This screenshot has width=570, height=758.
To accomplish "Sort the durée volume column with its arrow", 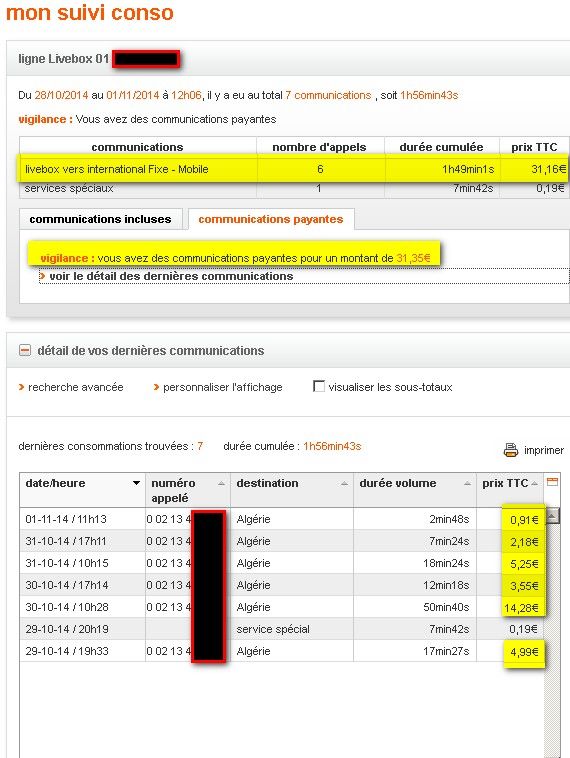I will [x=468, y=483].
